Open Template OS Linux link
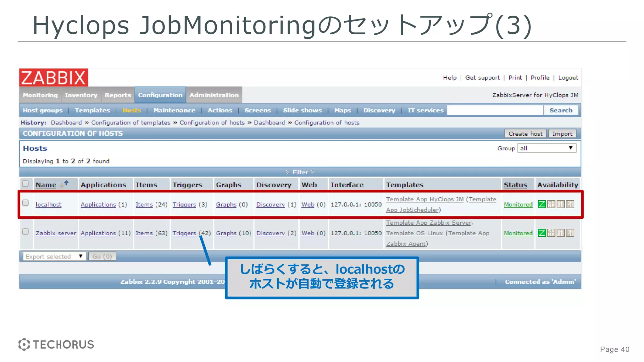The height and width of the screenshot is (362, 644). (414, 233)
